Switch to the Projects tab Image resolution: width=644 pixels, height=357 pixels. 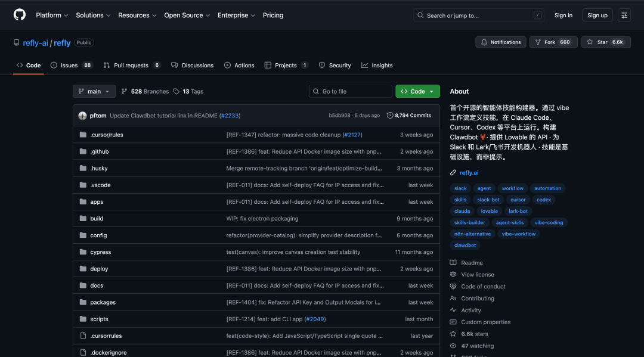pos(286,65)
